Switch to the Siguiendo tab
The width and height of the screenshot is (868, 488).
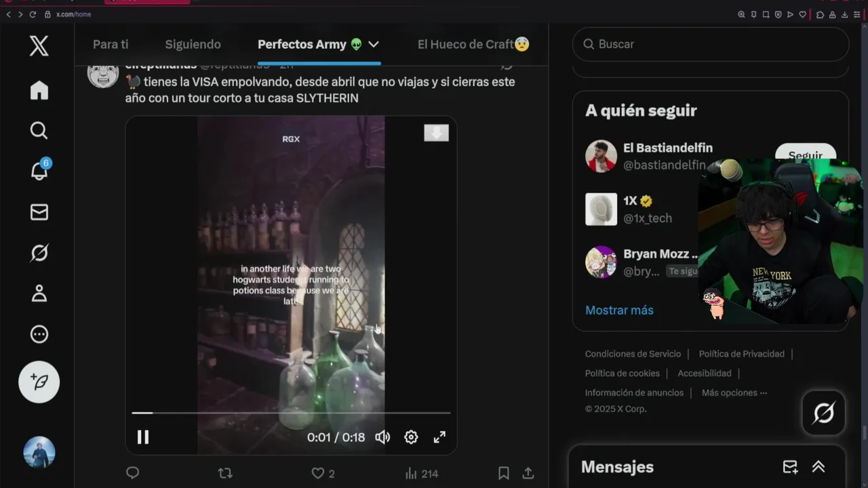point(193,44)
